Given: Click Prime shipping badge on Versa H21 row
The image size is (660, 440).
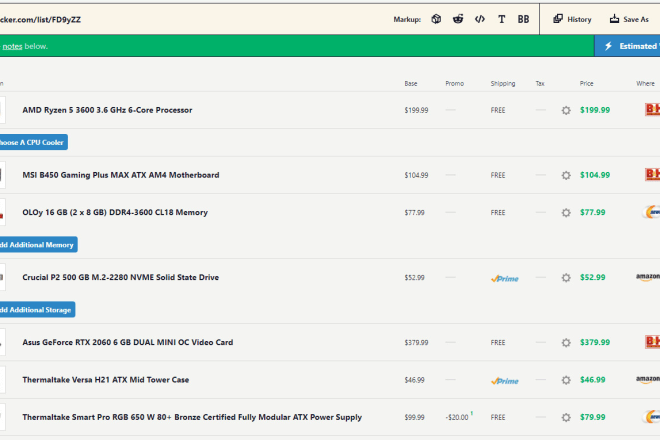Looking at the screenshot, I should pyautogui.click(x=505, y=381).
